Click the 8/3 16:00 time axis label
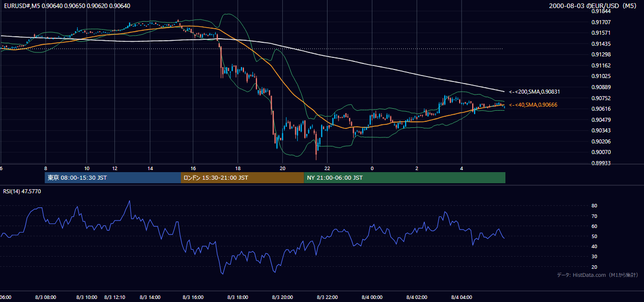Image resolution: width=644 pixels, height=302 pixels. pyautogui.click(x=193, y=297)
